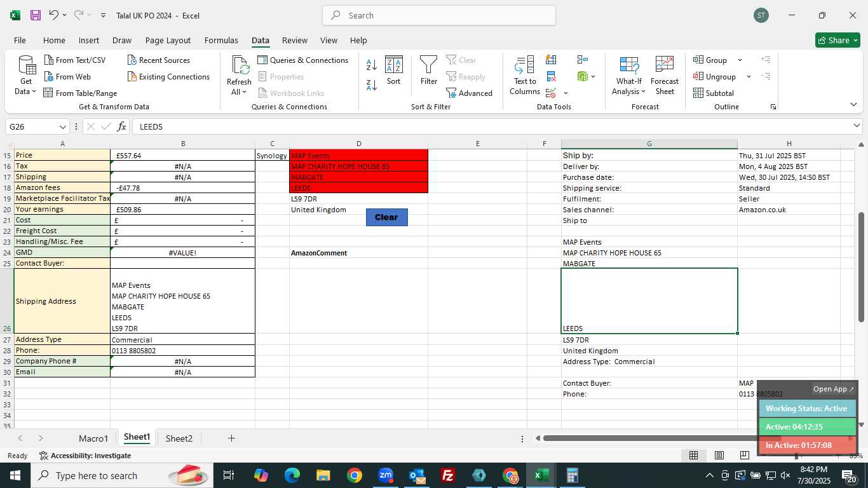Click Accessibility: Investigate status
Screen dimensions: 868x488
click(85, 456)
